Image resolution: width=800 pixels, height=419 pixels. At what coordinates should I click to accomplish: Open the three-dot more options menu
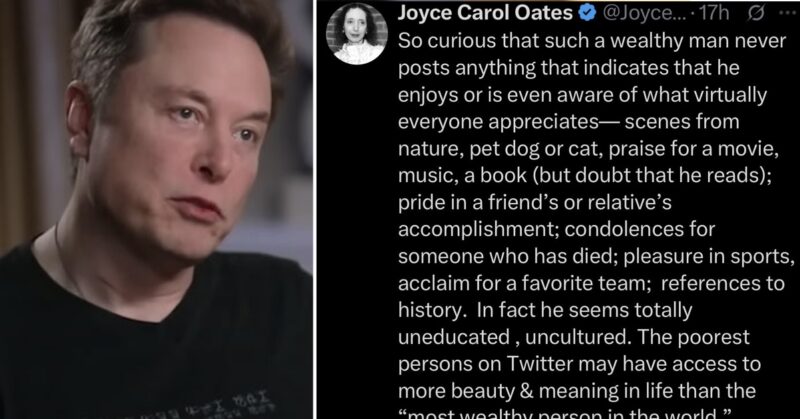coord(787,13)
